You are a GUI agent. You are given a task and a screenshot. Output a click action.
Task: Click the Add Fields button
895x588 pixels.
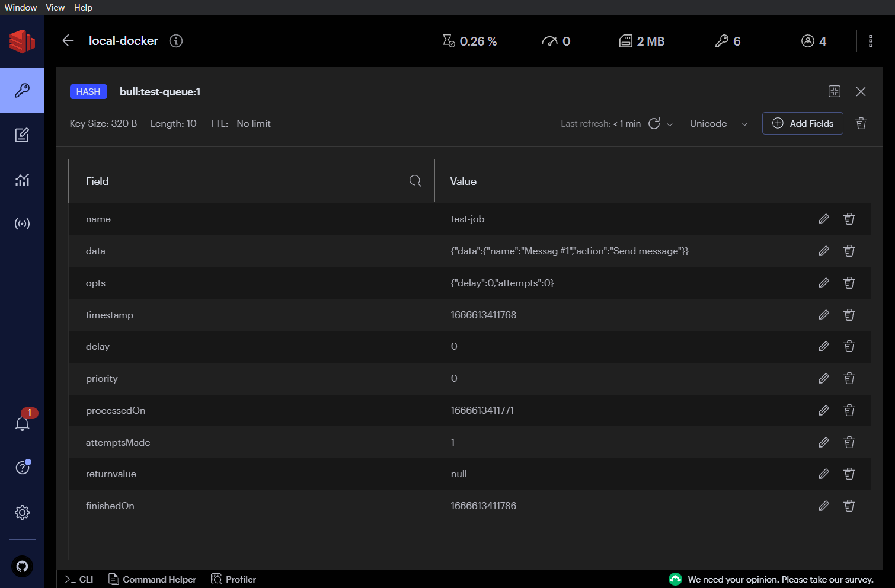[803, 123]
